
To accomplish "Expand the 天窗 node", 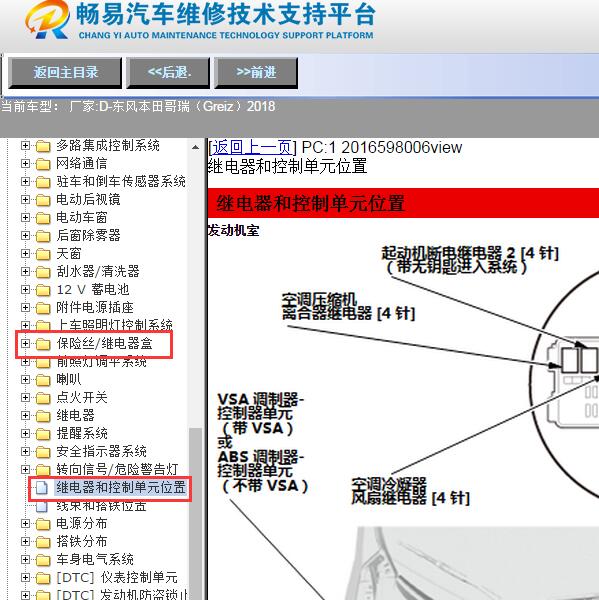I will [x=25, y=253].
